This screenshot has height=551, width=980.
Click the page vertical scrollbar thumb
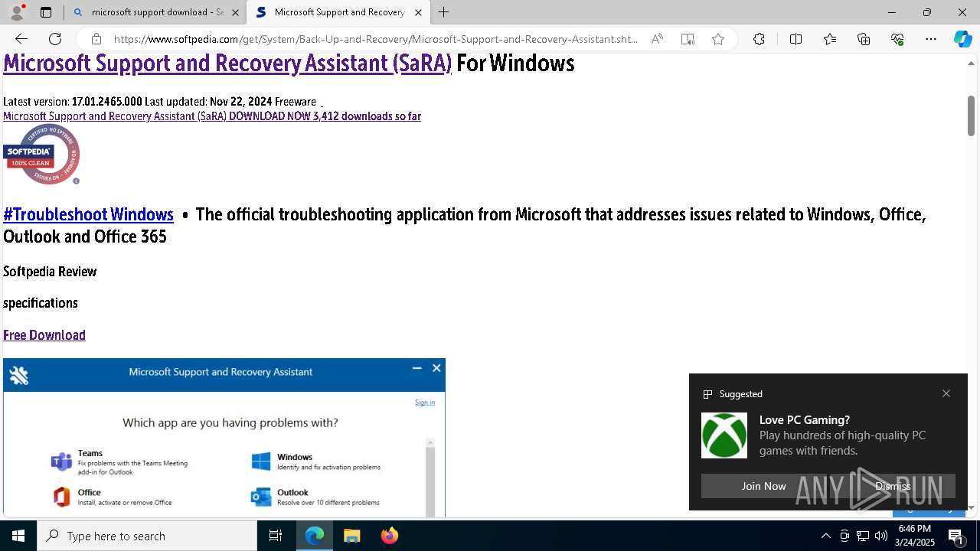[x=971, y=115]
